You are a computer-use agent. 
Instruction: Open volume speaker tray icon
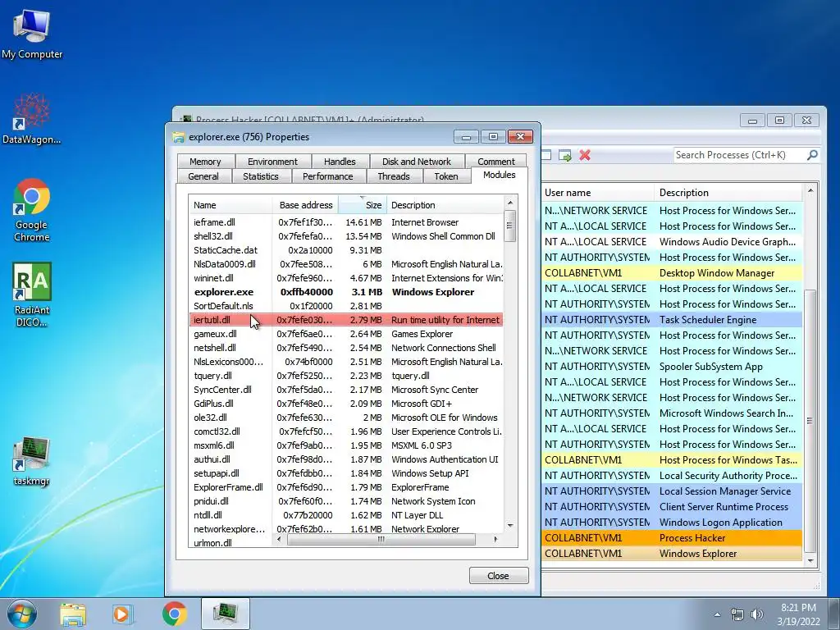tap(757, 614)
